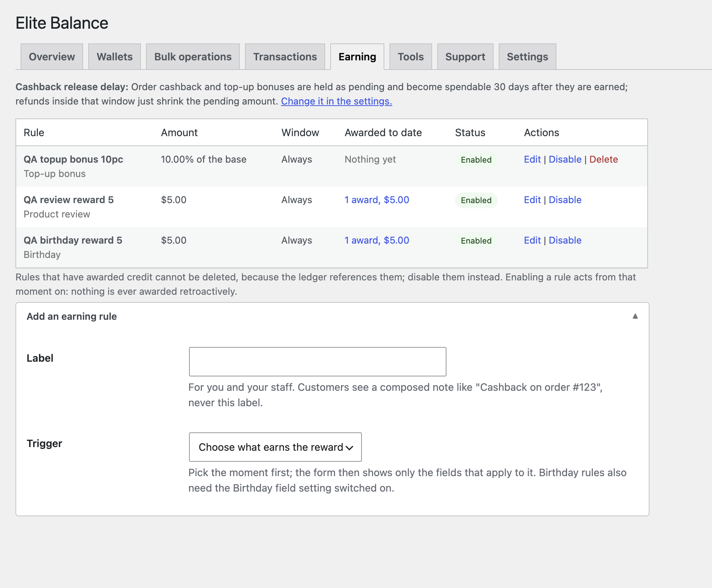Open the Tools tab
Screen dimensions: 712x588
[410, 57]
